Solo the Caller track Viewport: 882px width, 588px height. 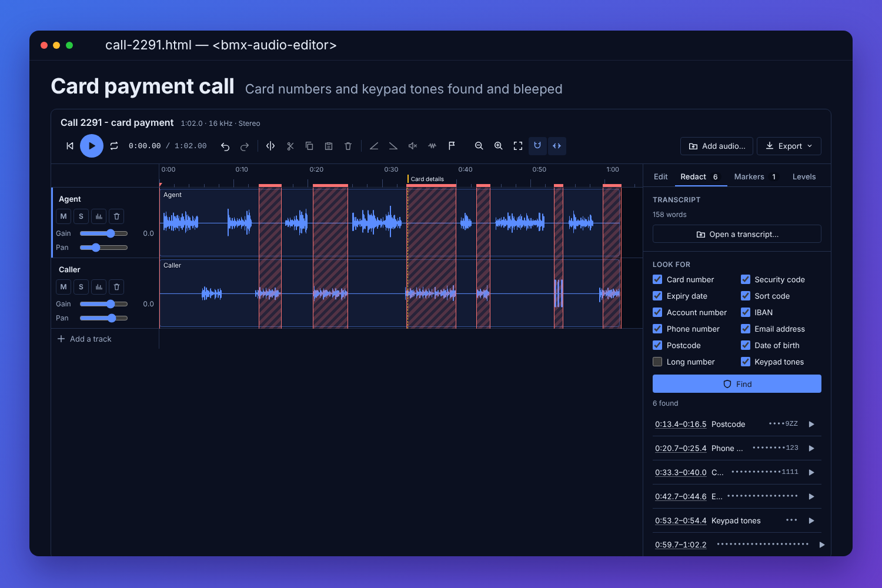[81, 287]
